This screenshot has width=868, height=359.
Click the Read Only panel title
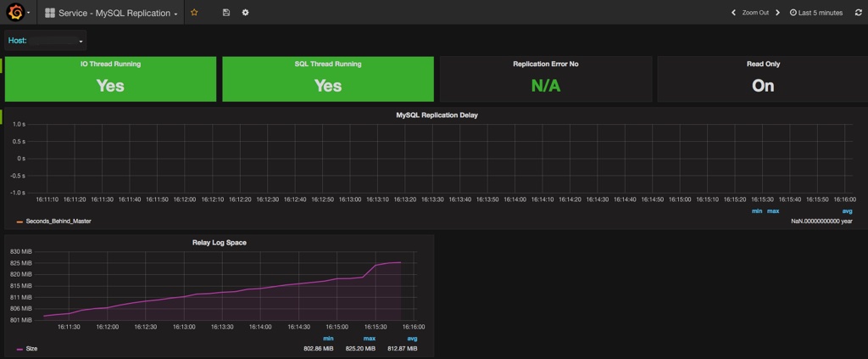(763, 64)
